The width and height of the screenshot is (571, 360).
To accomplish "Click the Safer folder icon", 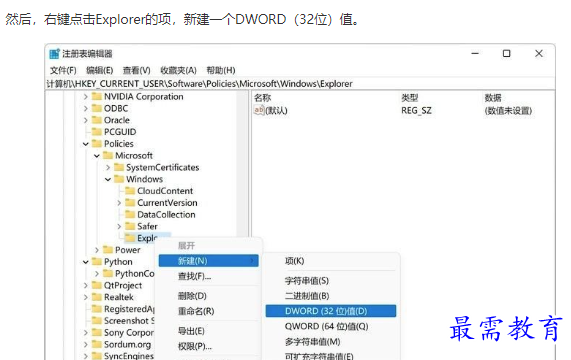I will coord(130,226).
